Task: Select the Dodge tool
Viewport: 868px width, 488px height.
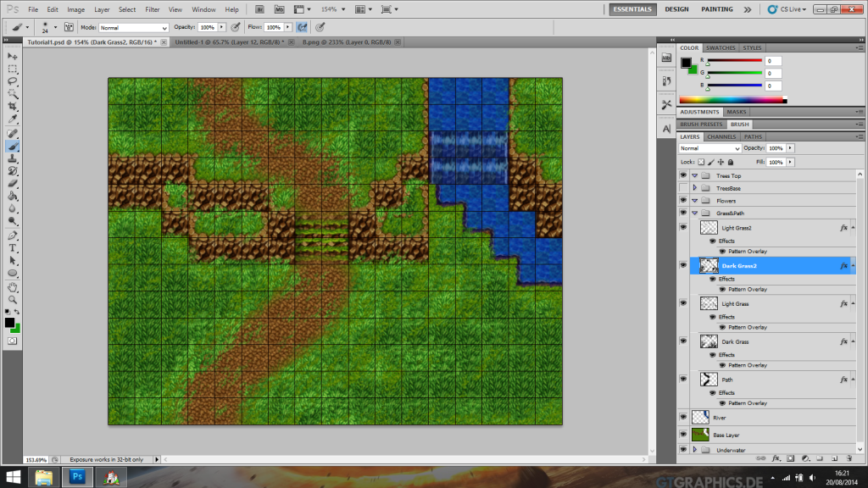Action: click(12, 221)
